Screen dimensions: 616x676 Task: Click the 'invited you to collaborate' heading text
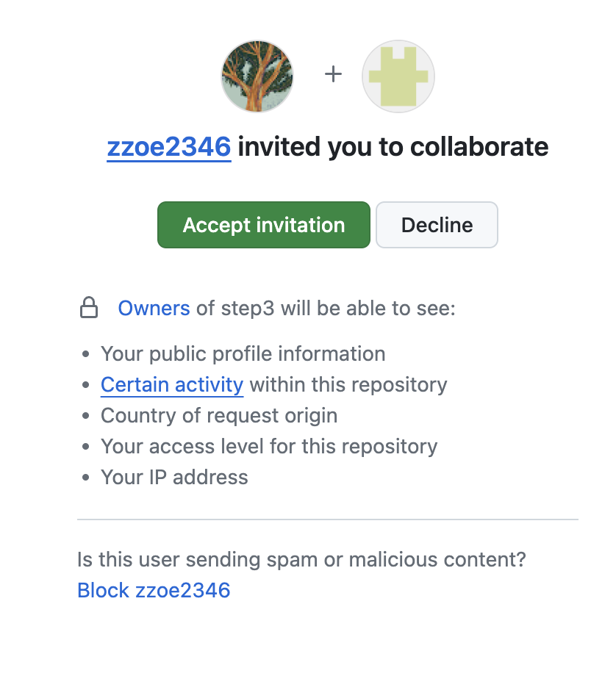click(393, 147)
